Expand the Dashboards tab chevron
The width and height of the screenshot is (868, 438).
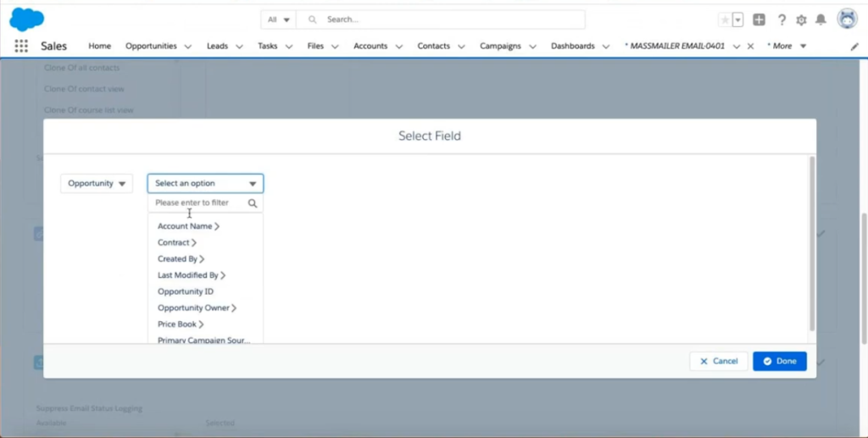coord(605,47)
